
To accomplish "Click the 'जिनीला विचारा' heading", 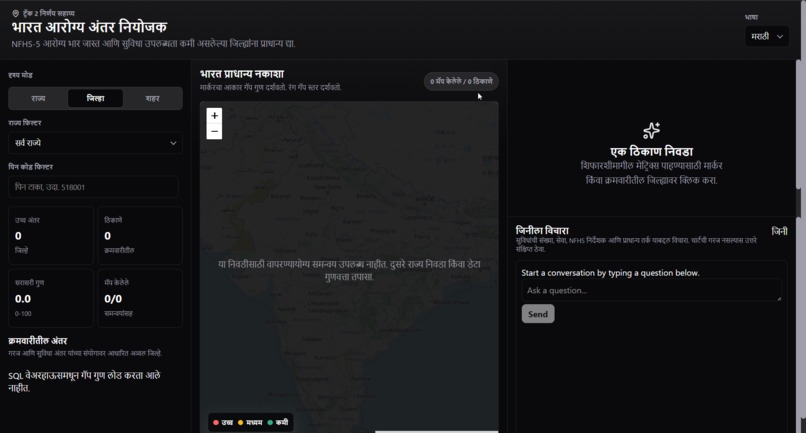I will (x=542, y=230).
